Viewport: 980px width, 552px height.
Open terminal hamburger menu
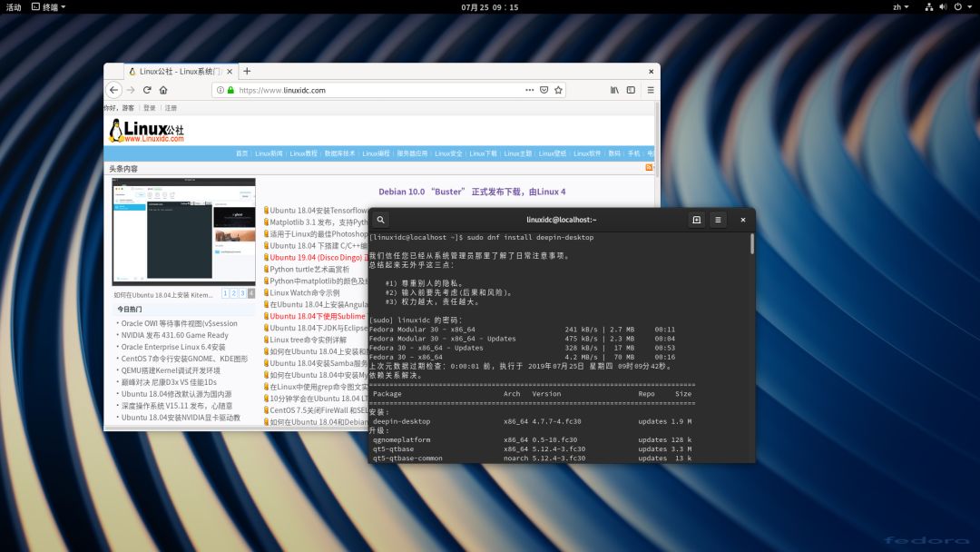pyautogui.click(x=718, y=220)
